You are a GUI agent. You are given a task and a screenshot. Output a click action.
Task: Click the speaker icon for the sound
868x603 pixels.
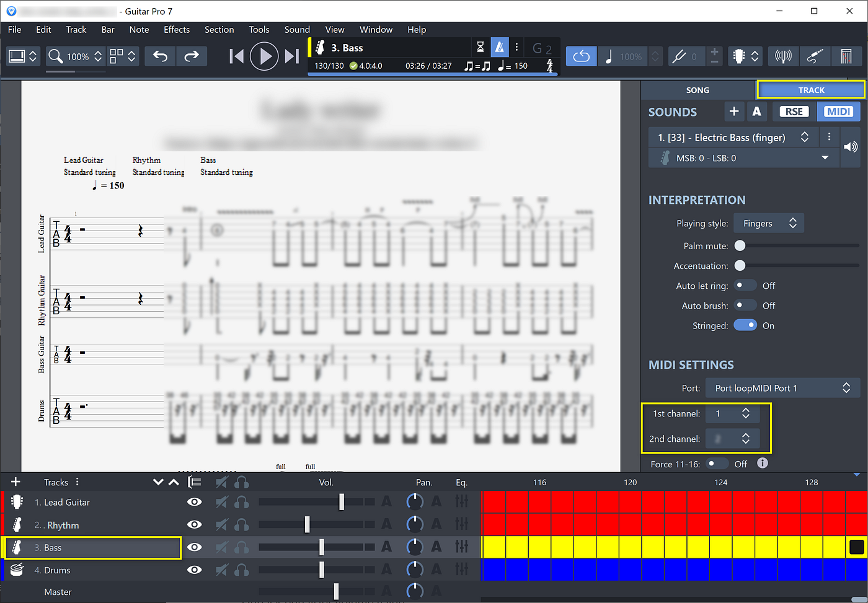point(851,147)
